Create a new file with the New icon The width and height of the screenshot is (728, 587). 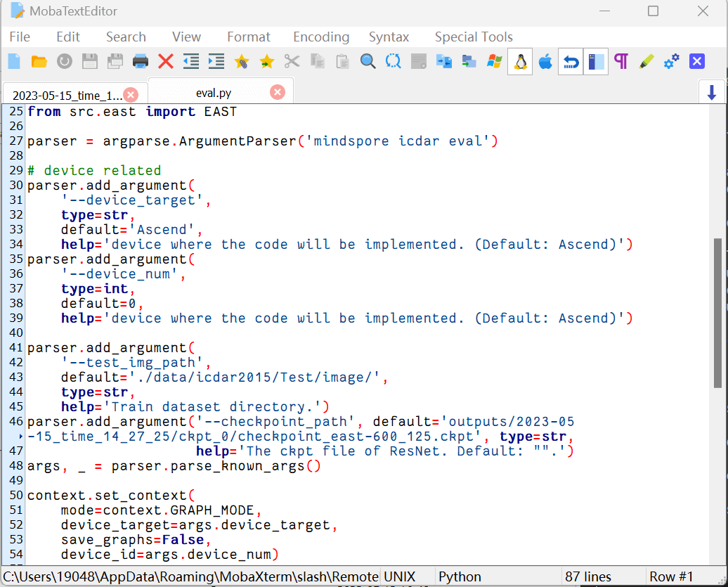[x=14, y=61]
